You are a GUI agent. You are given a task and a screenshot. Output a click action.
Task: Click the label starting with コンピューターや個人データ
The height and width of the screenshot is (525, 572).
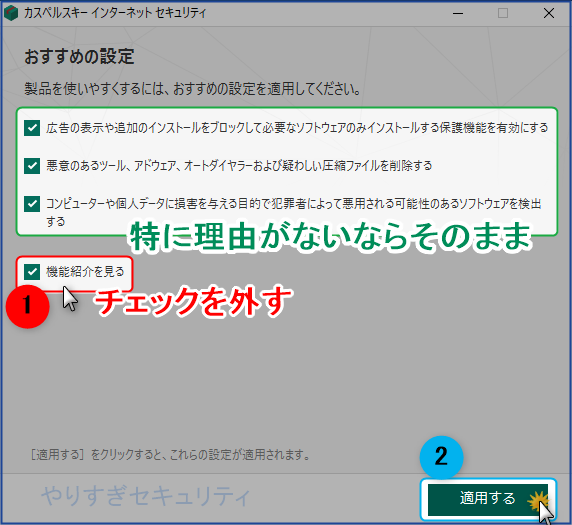click(294, 212)
